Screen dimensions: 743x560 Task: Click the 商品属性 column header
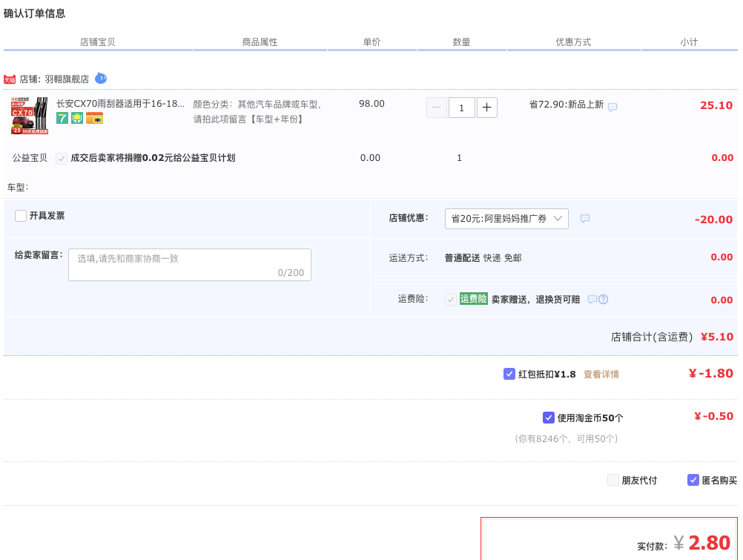(260, 42)
